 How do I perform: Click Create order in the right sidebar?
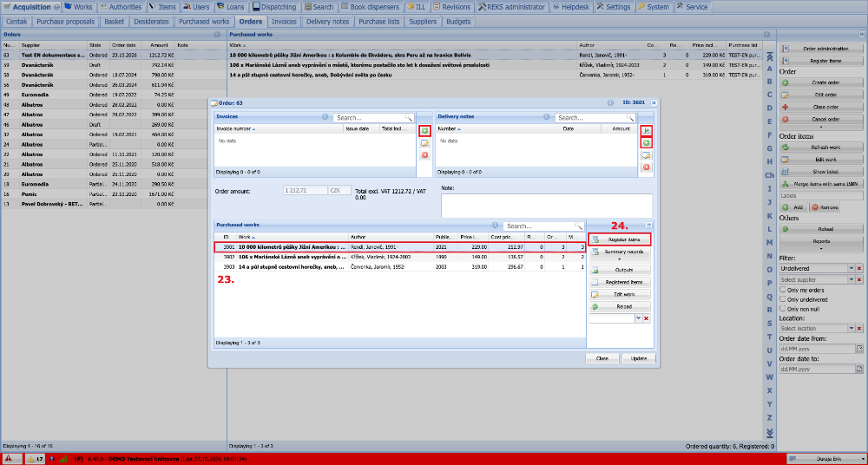pyautogui.click(x=822, y=82)
